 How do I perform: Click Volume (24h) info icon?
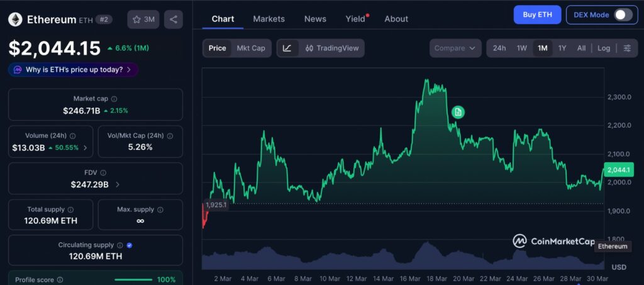(73, 136)
